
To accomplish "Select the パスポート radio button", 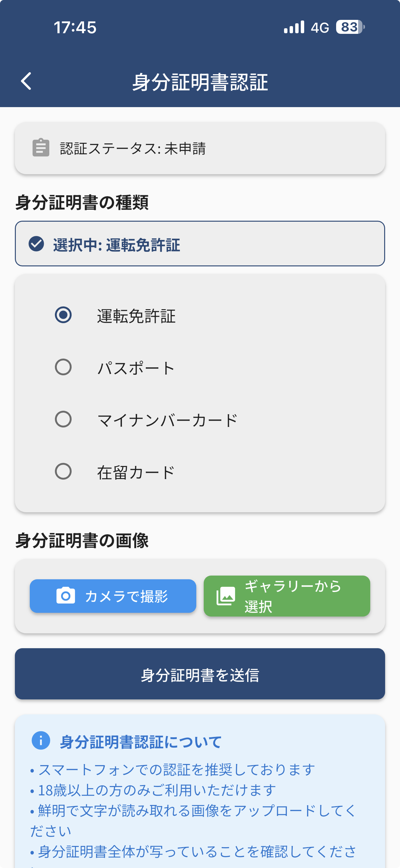I will pyautogui.click(x=64, y=368).
